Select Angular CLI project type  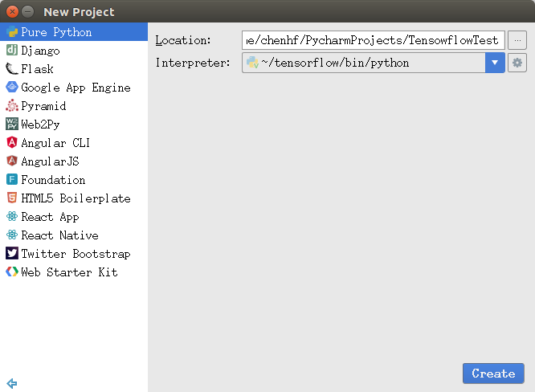pyautogui.click(x=74, y=142)
